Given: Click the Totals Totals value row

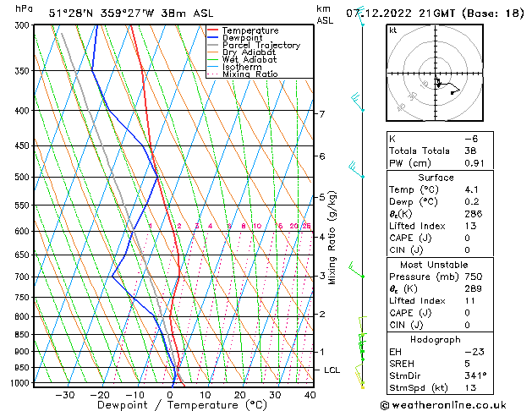Looking at the screenshot, I should click(436, 151).
